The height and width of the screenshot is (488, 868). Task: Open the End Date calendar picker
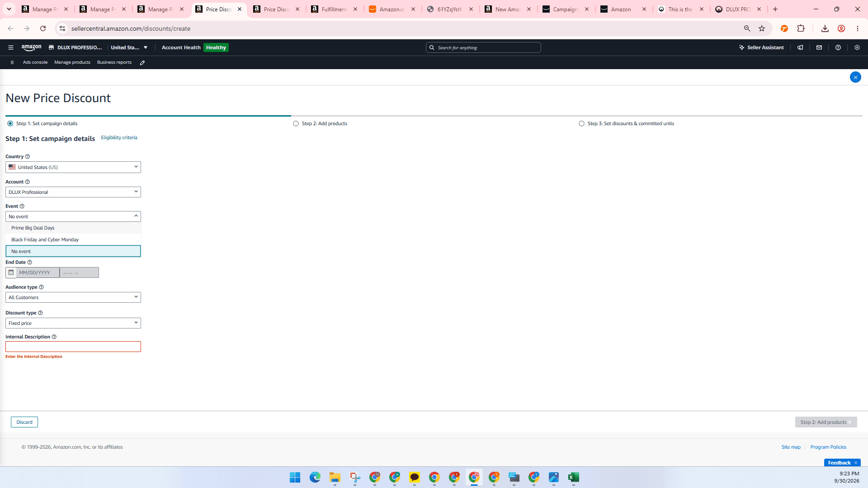click(x=11, y=272)
